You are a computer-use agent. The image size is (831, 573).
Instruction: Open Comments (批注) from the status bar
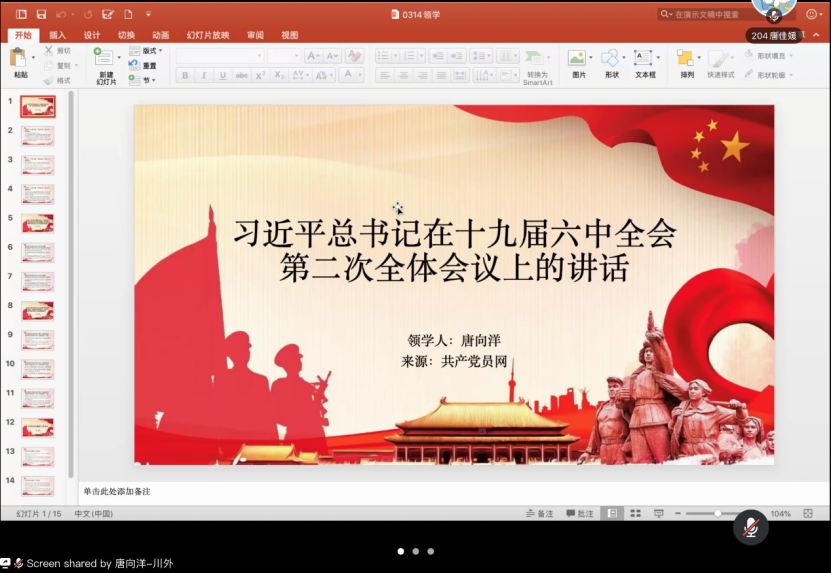coord(580,513)
